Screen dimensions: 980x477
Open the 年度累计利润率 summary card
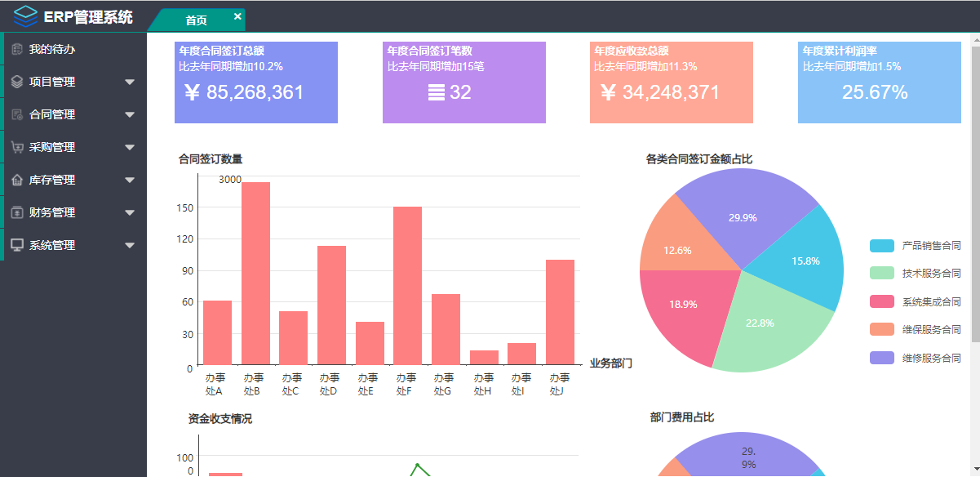pos(880,82)
